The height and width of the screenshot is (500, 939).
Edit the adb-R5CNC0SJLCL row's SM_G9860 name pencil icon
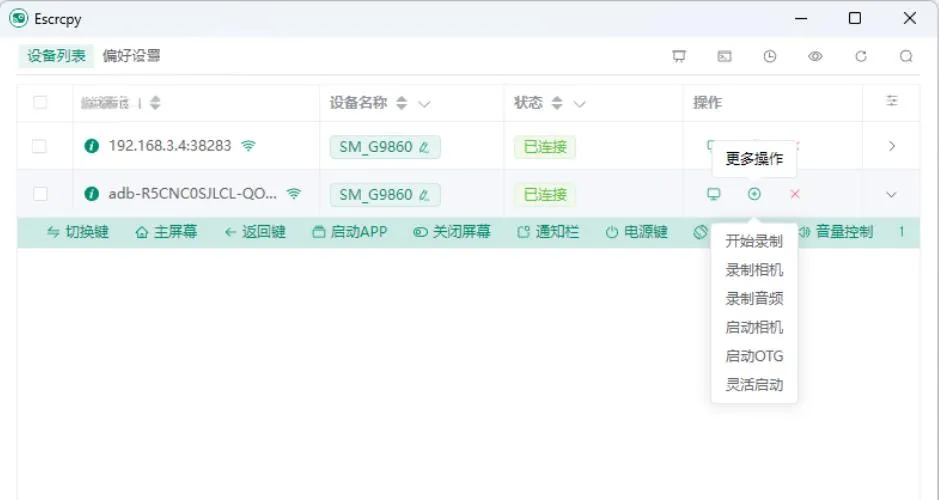[425, 195]
